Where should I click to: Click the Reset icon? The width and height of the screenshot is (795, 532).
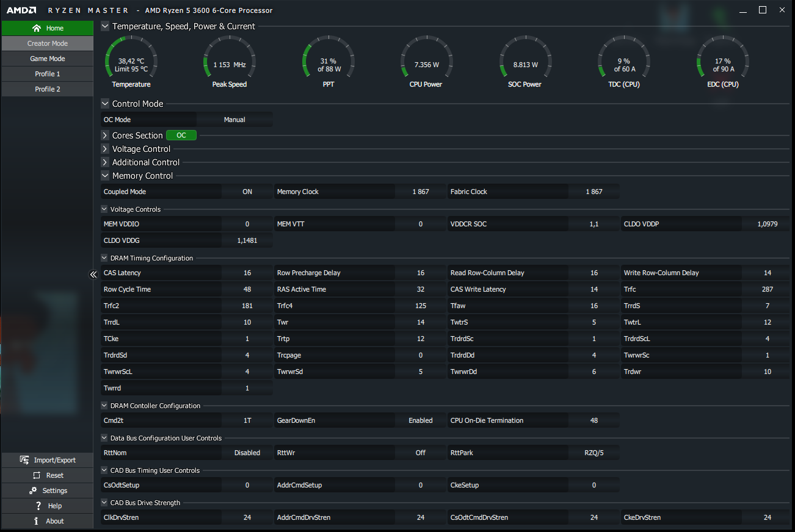coord(37,475)
